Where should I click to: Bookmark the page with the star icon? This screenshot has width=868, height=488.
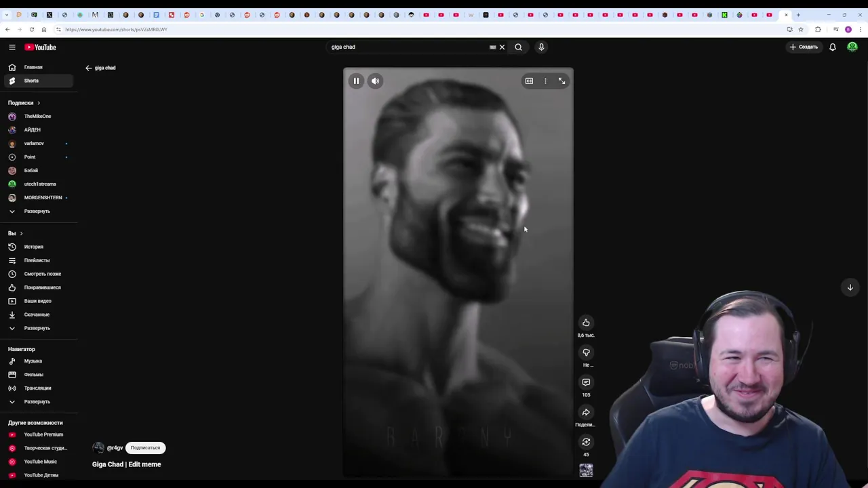coord(801,29)
